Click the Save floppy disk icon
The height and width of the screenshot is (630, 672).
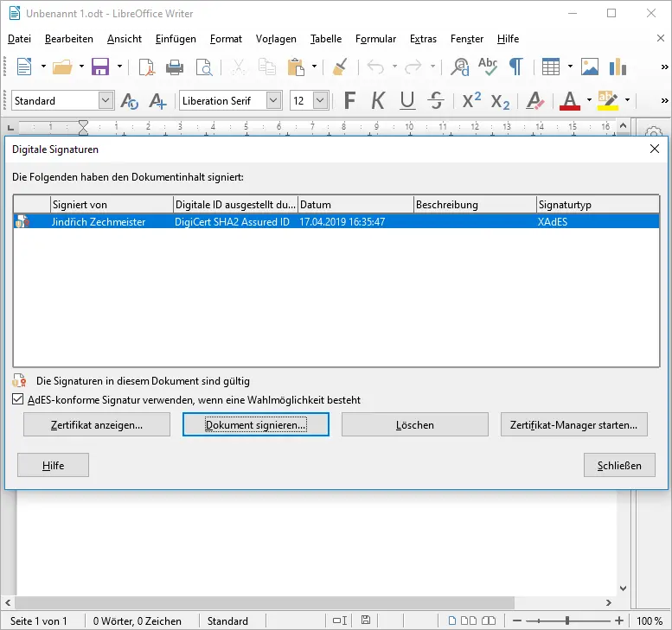[100, 67]
